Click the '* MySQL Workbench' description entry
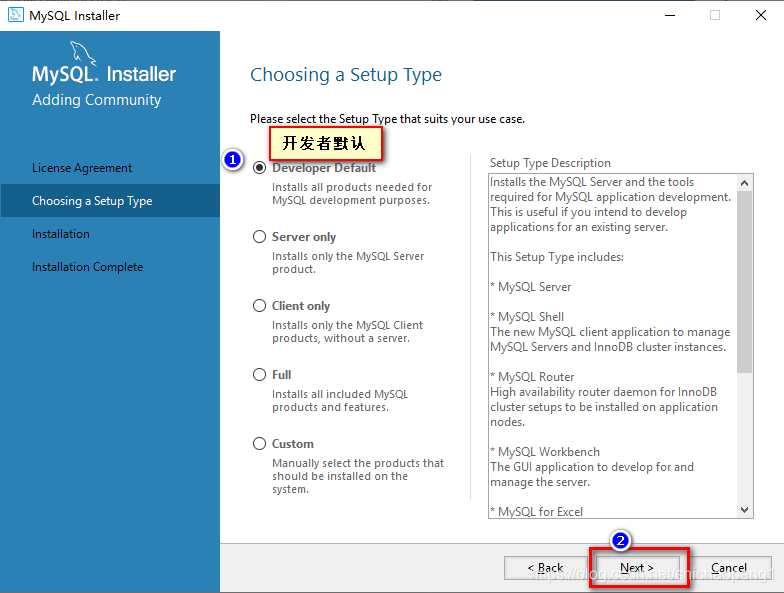Screen dimensions: 784x593 point(544,452)
